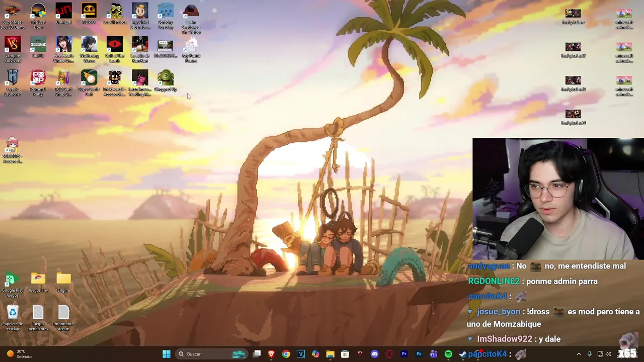Select Five Hearts Under One Roof shortcut
Screen dimensions: 644x362
[x=63, y=50]
